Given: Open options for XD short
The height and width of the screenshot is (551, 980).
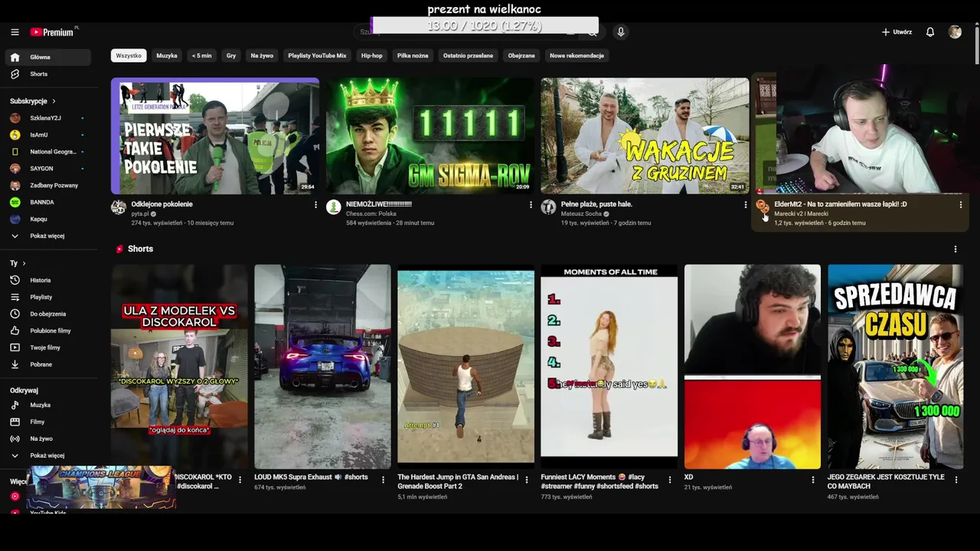Looking at the screenshot, I should click(x=813, y=480).
